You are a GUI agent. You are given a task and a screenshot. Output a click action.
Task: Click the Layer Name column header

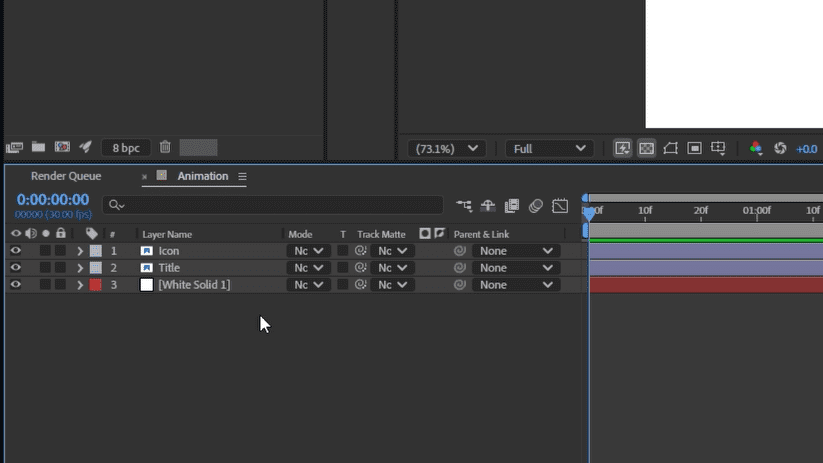(x=167, y=235)
